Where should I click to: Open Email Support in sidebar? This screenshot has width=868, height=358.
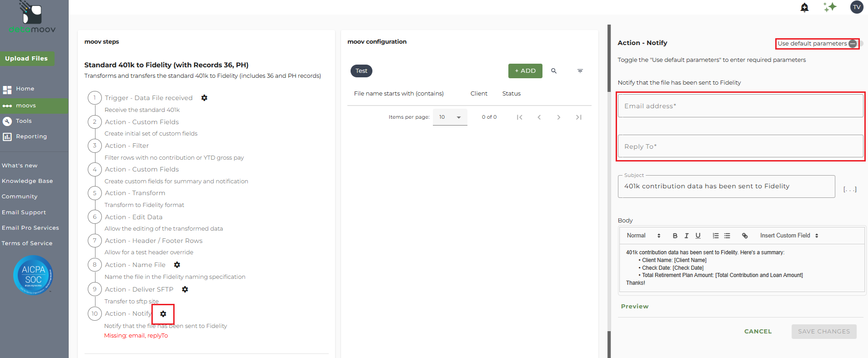24,212
